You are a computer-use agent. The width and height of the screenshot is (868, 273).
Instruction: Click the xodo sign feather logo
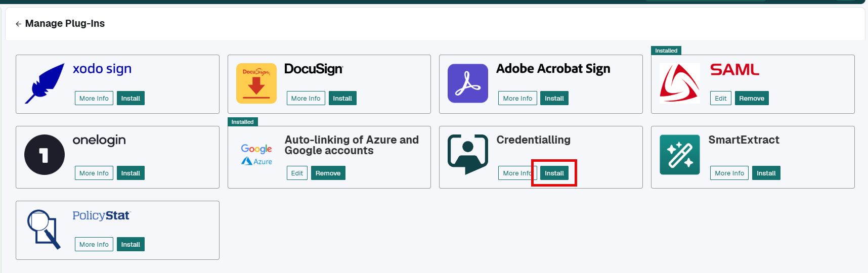tap(45, 83)
